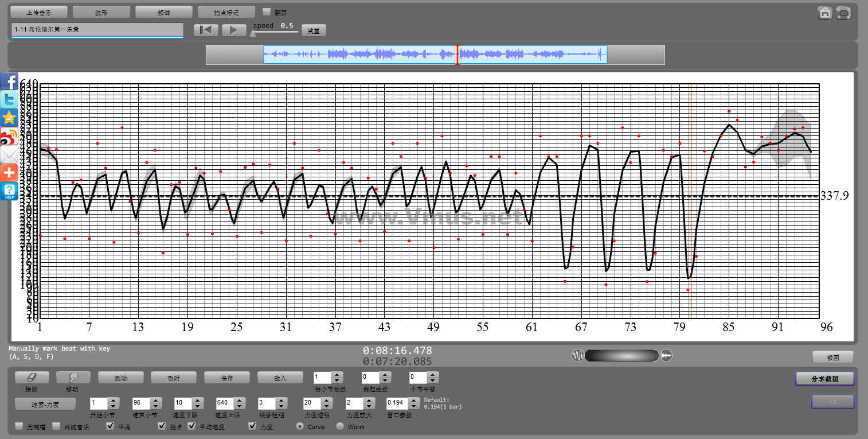The width and height of the screenshot is (868, 439).
Task: Decrease 速度上限 with the down arrow
Action: 239,406
